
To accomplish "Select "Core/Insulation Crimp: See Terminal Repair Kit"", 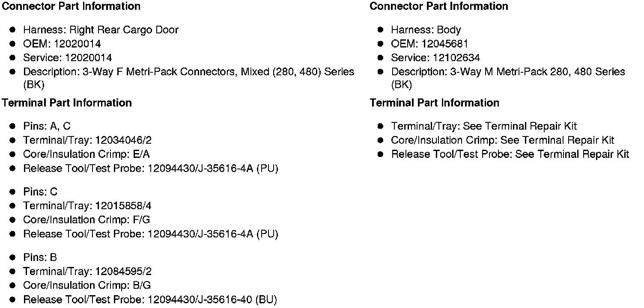I will click(502, 140).
